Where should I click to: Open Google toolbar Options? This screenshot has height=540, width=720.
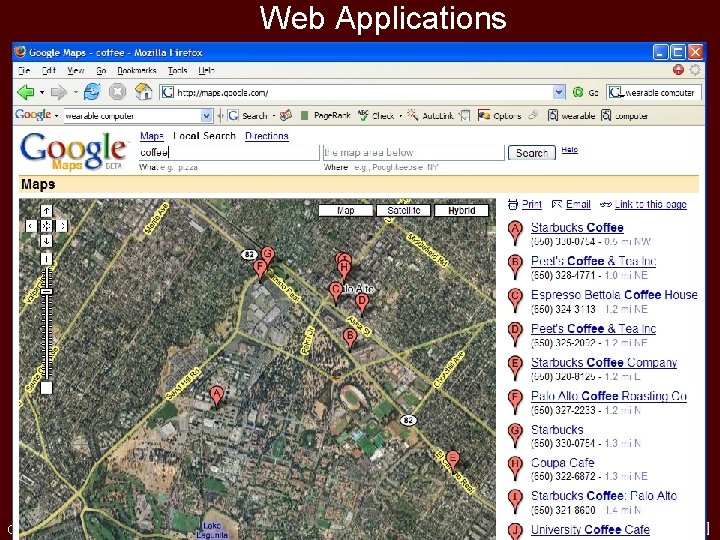click(500, 116)
